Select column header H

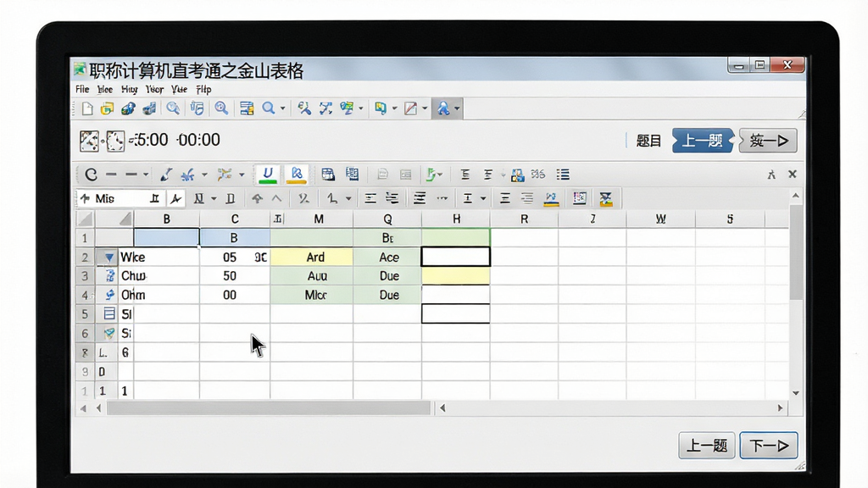(456, 219)
